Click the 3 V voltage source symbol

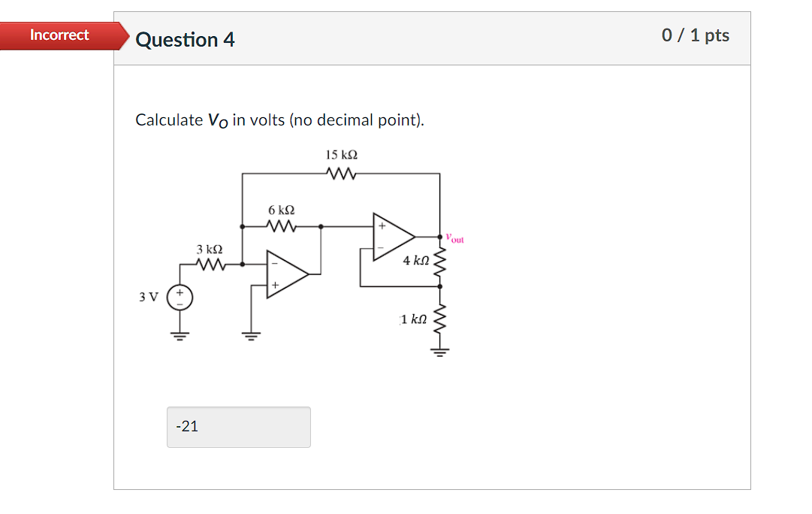179,297
